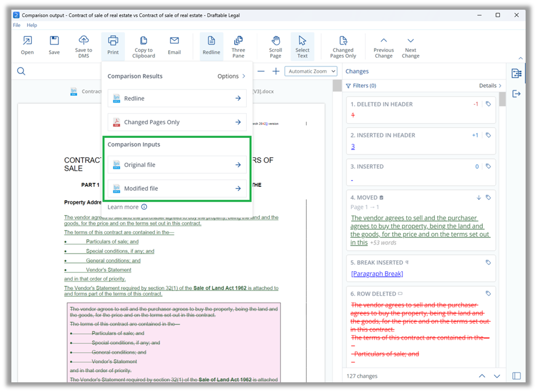Tag change 5 Break Inserted
Viewport: 537px width, 392px height.
489,262
